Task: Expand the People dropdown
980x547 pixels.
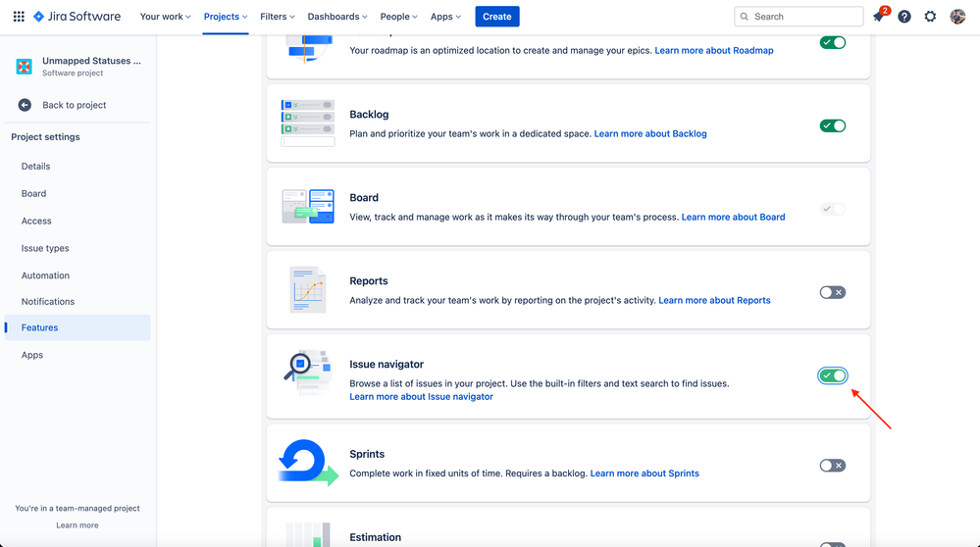Action: click(x=398, y=17)
